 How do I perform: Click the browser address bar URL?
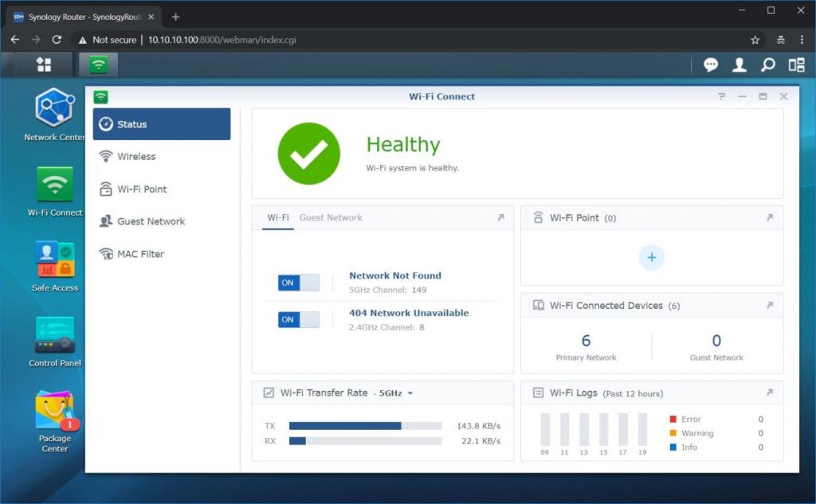click(x=222, y=40)
